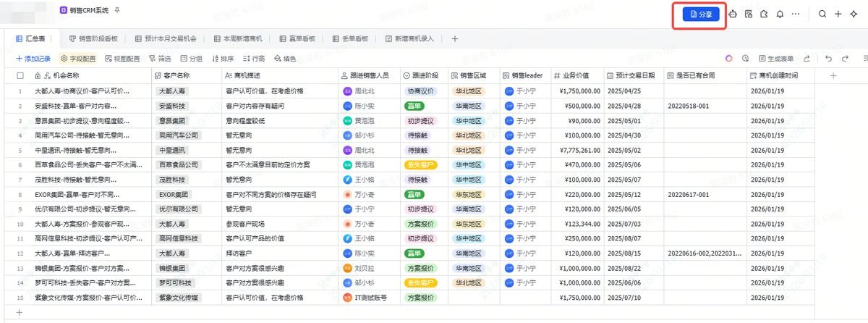
Task: Open the 商机描述 column header
Action: [279, 75]
